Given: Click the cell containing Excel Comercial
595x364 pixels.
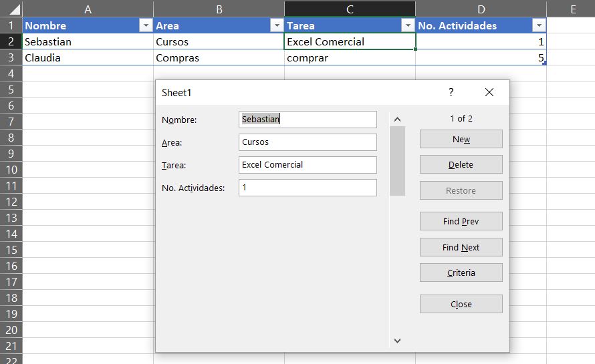Looking at the screenshot, I should [x=350, y=41].
